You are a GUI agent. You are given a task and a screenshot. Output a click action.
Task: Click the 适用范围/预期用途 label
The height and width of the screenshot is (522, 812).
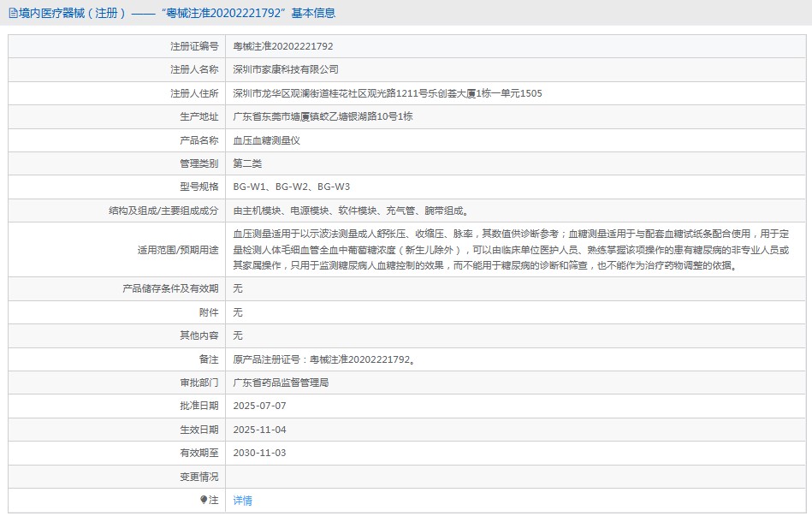(x=178, y=250)
